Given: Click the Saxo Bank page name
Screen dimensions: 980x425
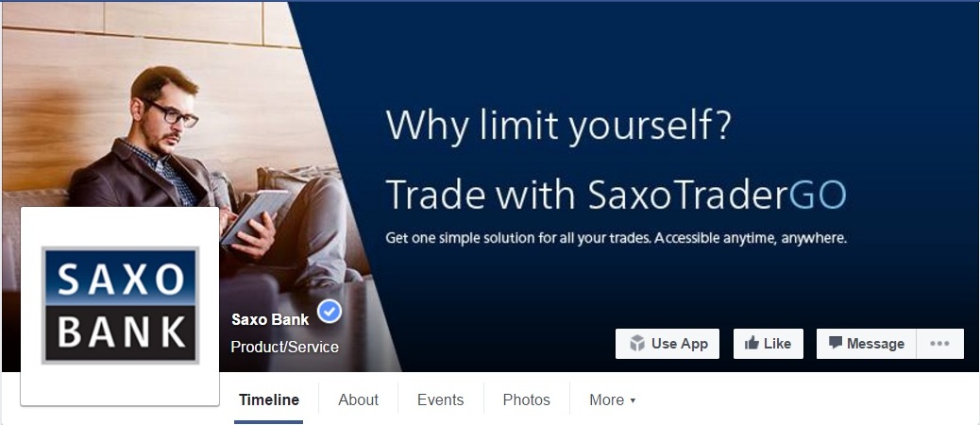Looking at the screenshot, I should 270,319.
